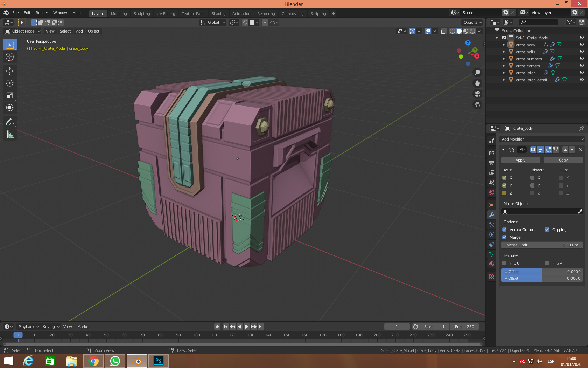Open the Object Mode dropdown
Image resolution: width=588 pixels, height=368 pixels.
(x=22, y=31)
